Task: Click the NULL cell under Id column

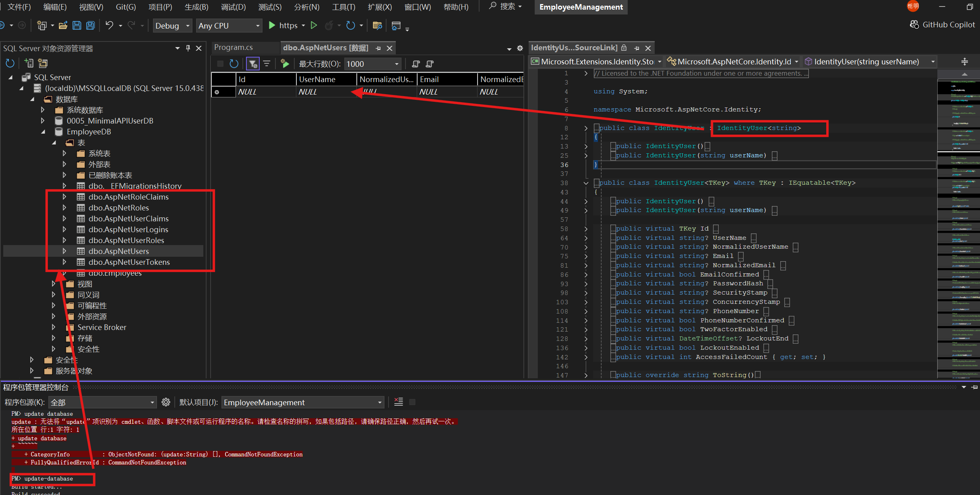Action: coord(266,92)
